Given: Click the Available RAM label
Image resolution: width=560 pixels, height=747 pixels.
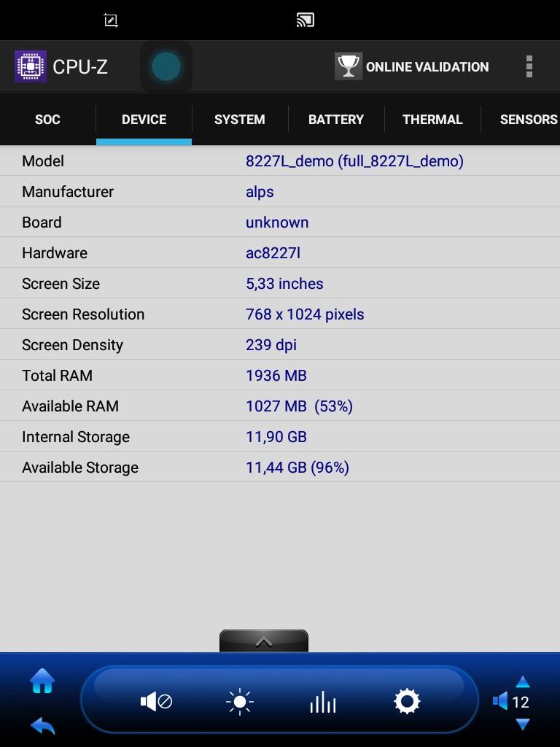Looking at the screenshot, I should [x=70, y=406].
